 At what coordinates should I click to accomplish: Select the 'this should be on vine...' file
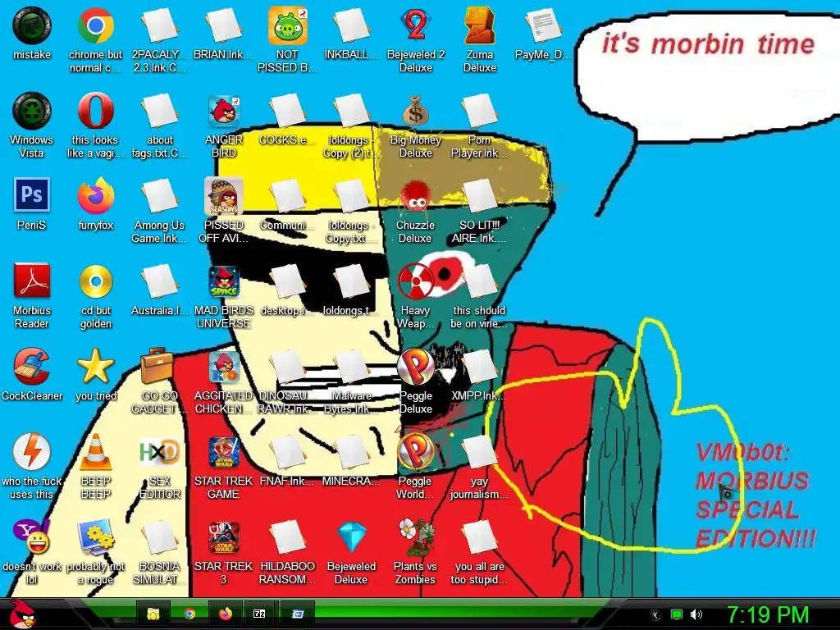pos(479,281)
